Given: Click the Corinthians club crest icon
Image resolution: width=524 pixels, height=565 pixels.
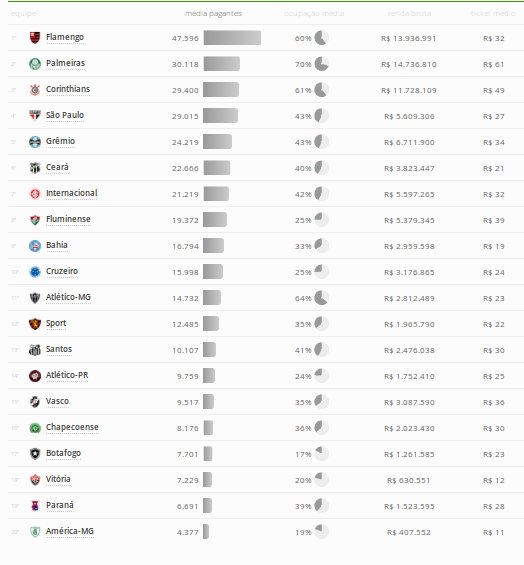Looking at the screenshot, I should coord(35,90).
